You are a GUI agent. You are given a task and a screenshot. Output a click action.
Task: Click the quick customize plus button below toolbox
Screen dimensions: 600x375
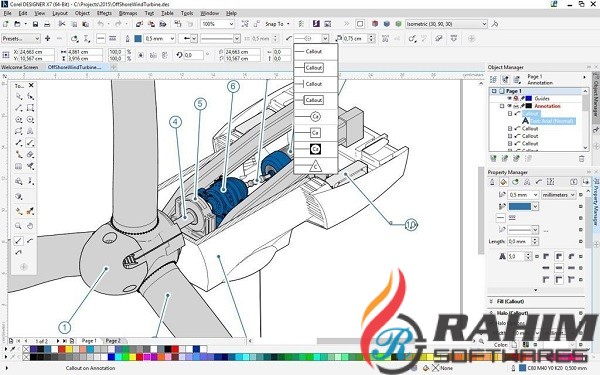(24, 267)
